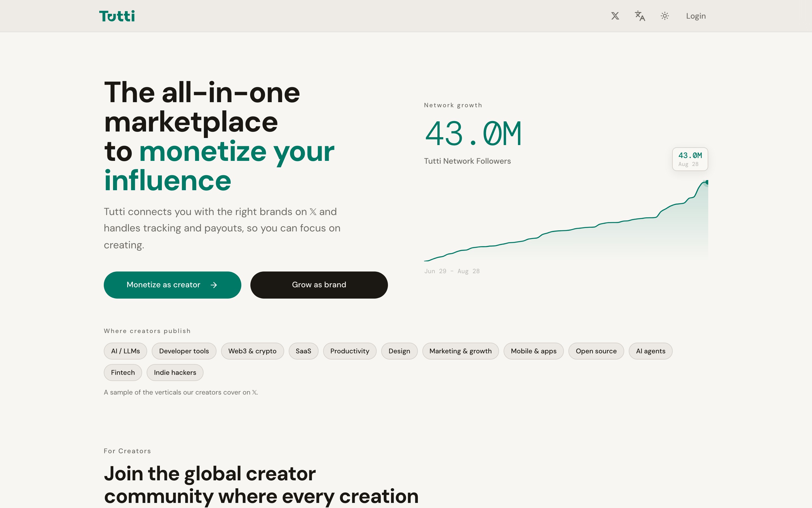Click the 43.0M Aug 28 chart tooltip
This screenshot has width=812, height=508.
tap(690, 159)
